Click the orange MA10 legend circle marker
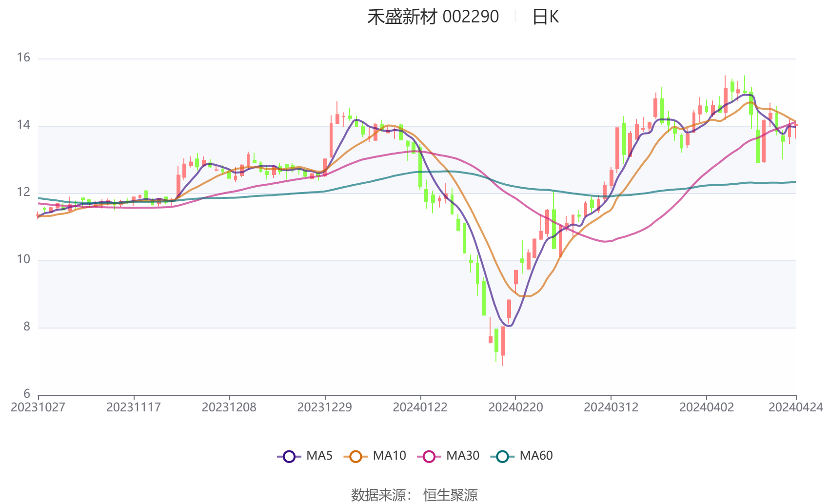Viewport: 829px width, 504px height. pyautogui.click(x=355, y=456)
